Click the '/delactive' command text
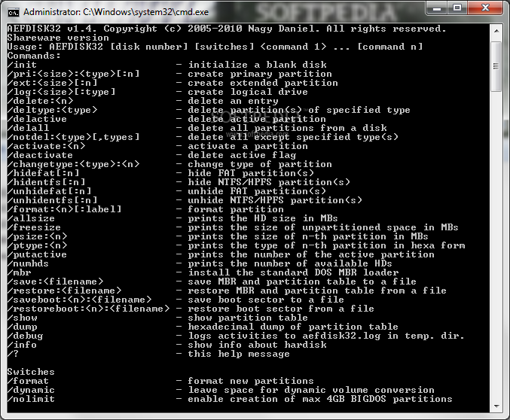Image resolution: width=510 pixels, height=420 pixels. 37,119
